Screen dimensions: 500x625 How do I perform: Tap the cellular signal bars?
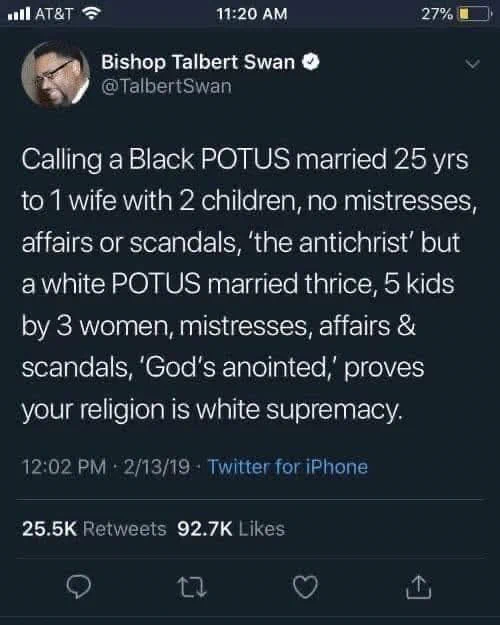(19, 14)
